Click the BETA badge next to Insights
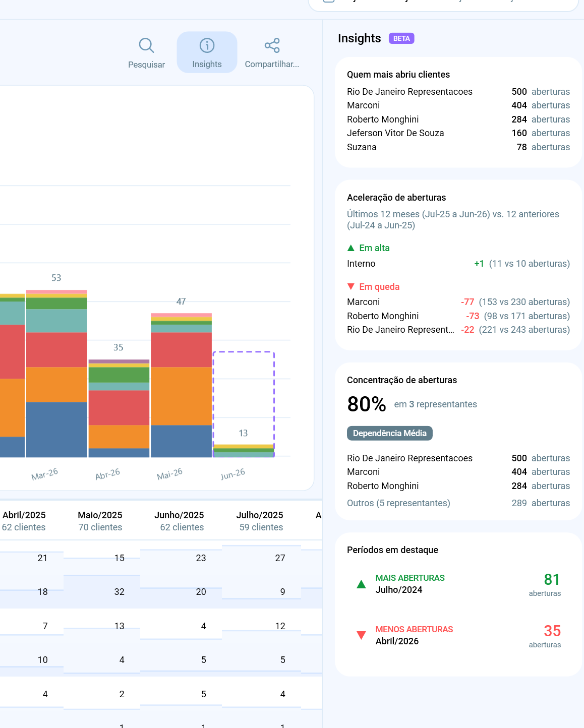This screenshot has width=584, height=728. (x=401, y=38)
